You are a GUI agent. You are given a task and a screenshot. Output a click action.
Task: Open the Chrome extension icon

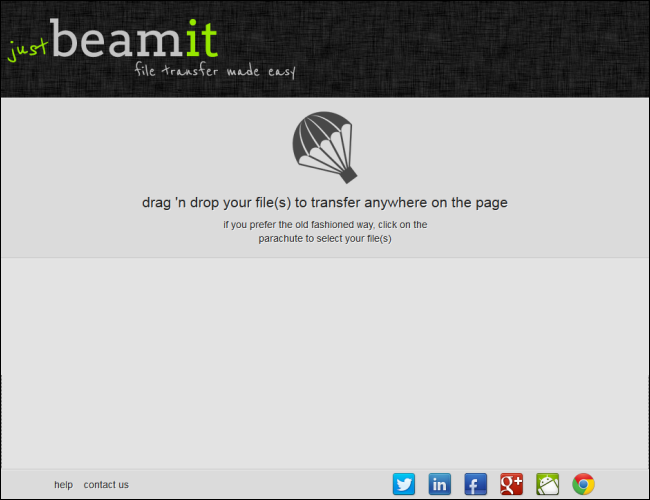(583, 484)
